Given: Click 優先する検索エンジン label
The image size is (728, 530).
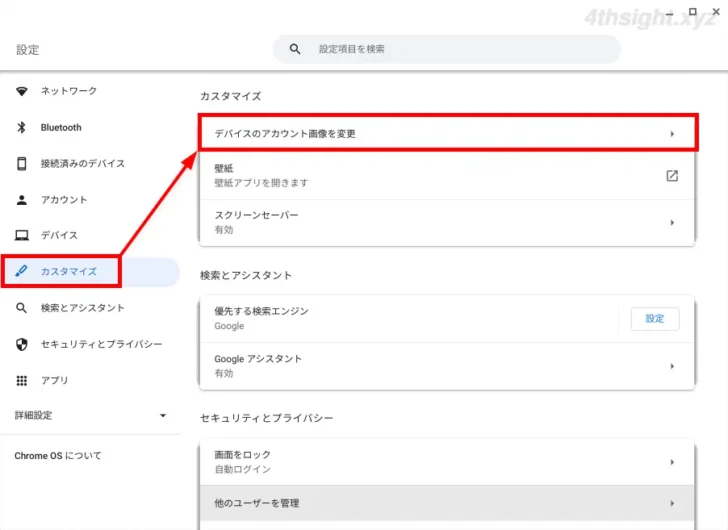Looking at the screenshot, I should (261, 311).
